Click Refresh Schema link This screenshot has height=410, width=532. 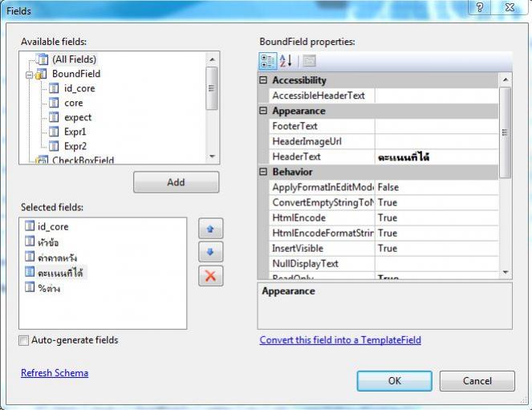coord(55,373)
